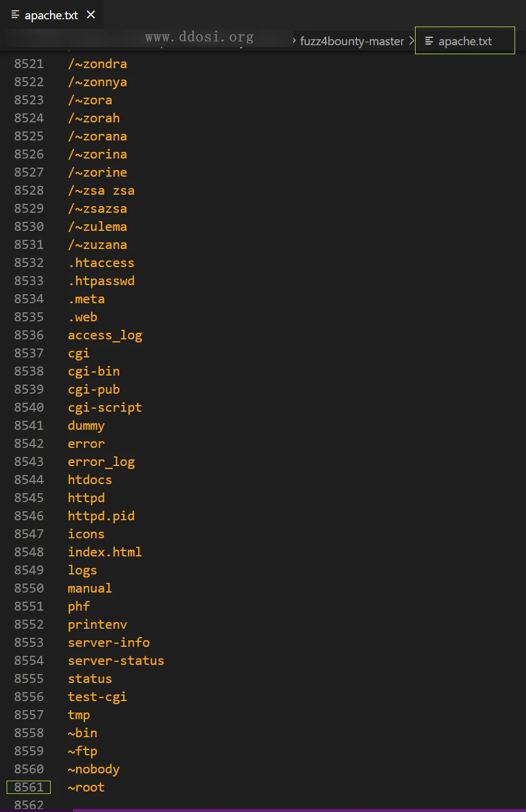The height and width of the screenshot is (812, 526).
Task: Click line number 8561 in gutter
Action: pos(29,787)
